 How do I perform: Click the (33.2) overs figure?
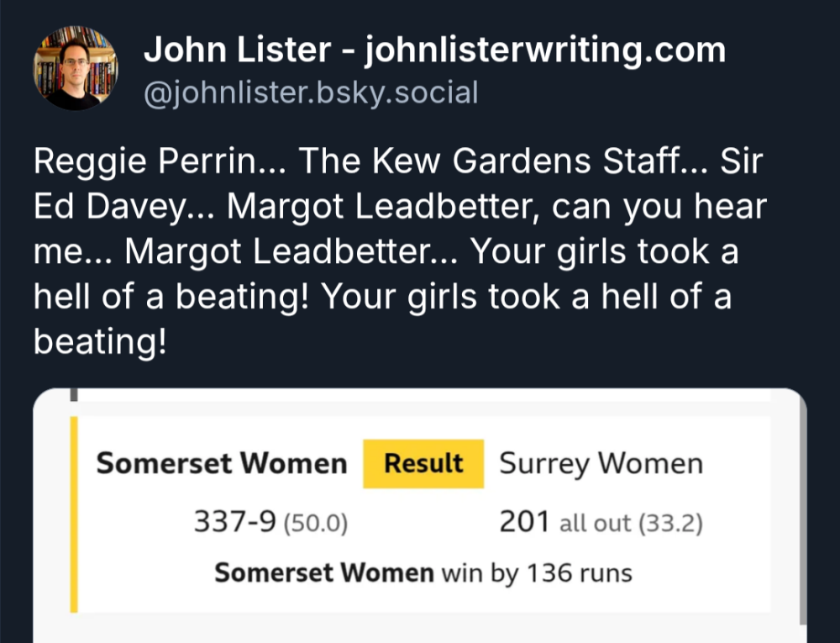coord(670,523)
